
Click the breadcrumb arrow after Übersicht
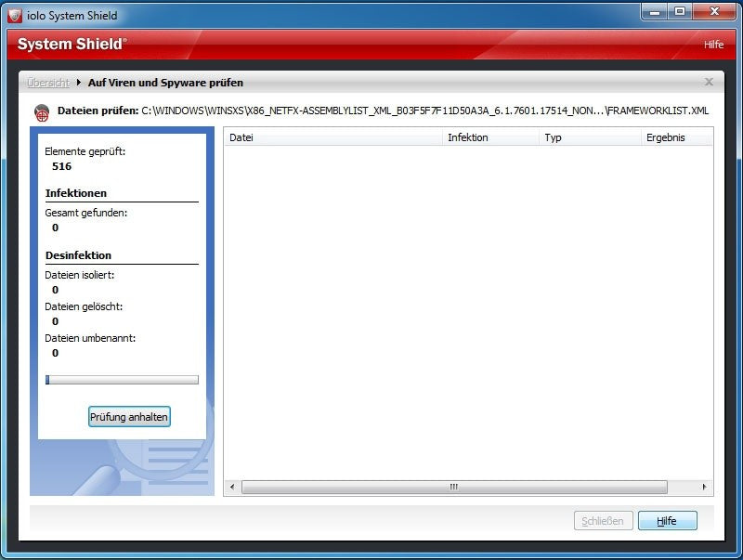[x=79, y=83]
